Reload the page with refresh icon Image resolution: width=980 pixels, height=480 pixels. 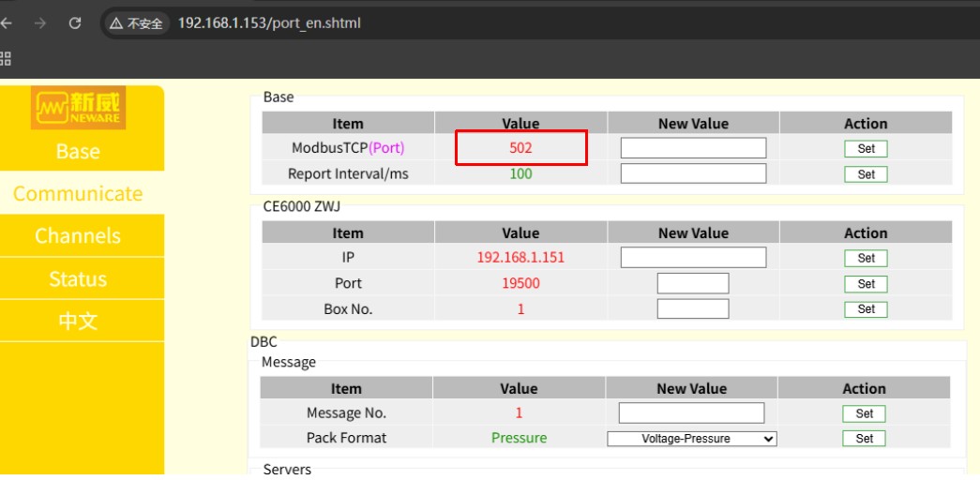tap(75, 23)
